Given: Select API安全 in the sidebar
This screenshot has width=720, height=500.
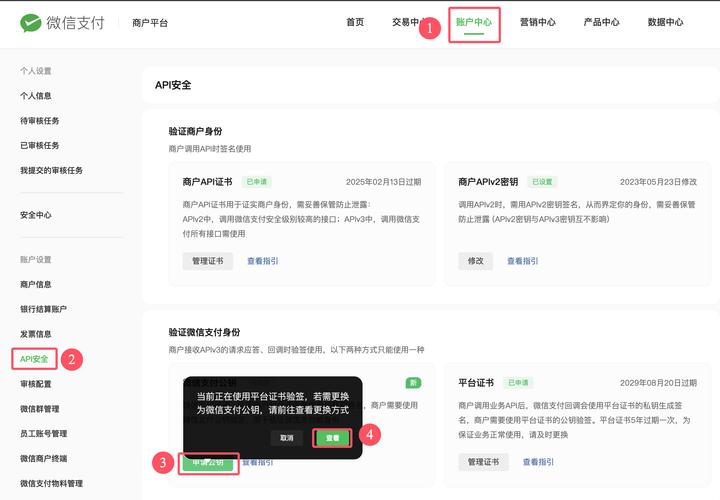Looking at the screenshot, I should [34, 359].
